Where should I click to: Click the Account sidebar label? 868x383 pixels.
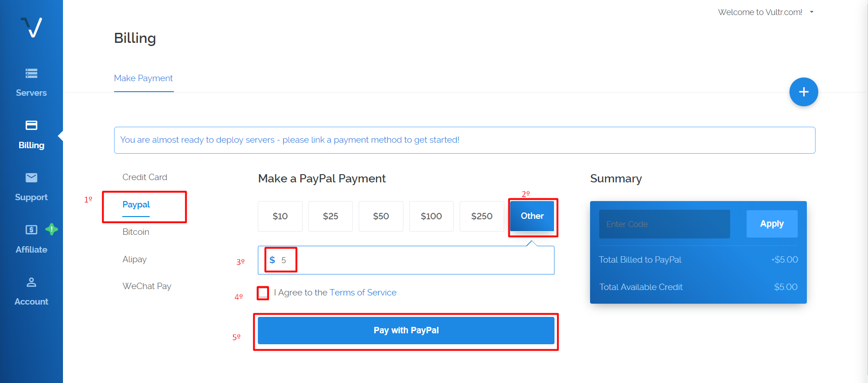click(x=31, y=302)
